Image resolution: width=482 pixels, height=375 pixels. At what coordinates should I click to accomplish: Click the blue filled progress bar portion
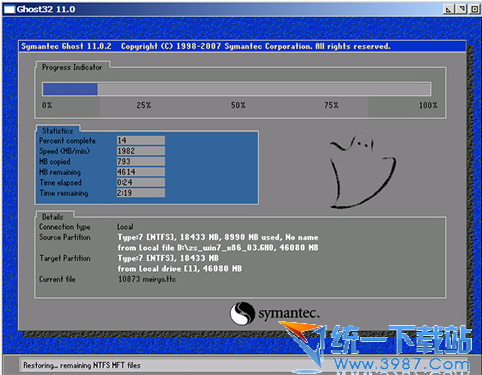[x=70, y=89]
